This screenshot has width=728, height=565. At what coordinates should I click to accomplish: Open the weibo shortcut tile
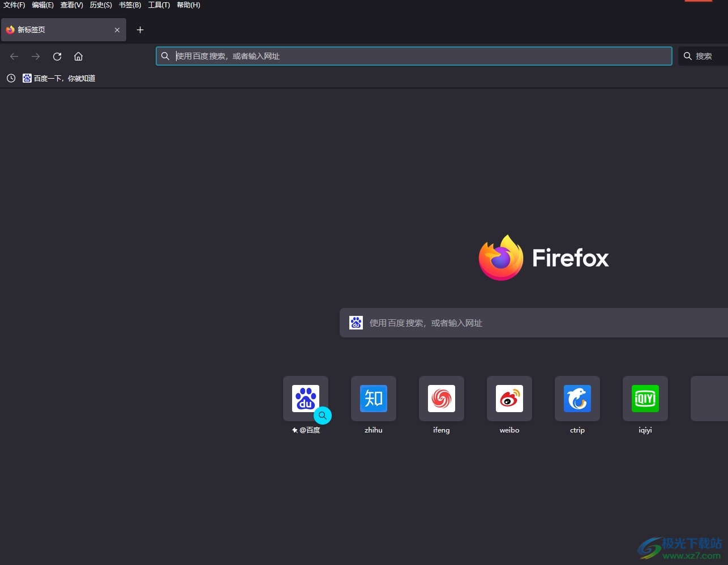509,399
